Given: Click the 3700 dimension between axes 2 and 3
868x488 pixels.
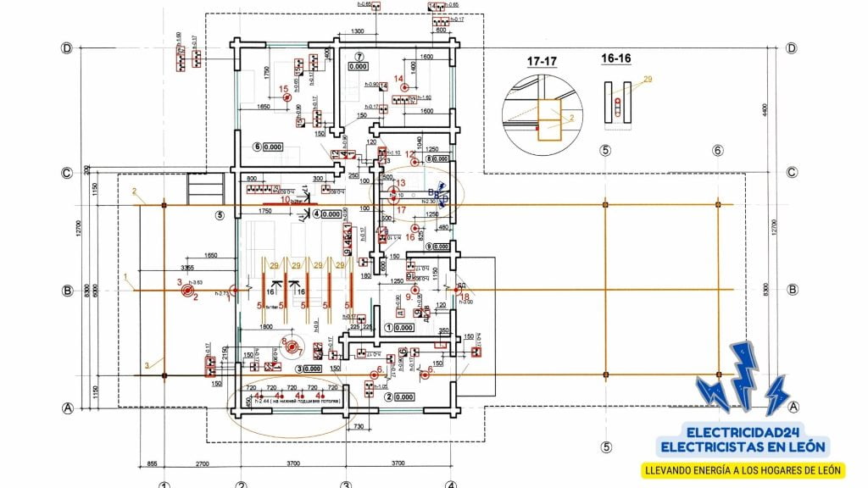Looking at the screenshot, I should coord(293,465).
